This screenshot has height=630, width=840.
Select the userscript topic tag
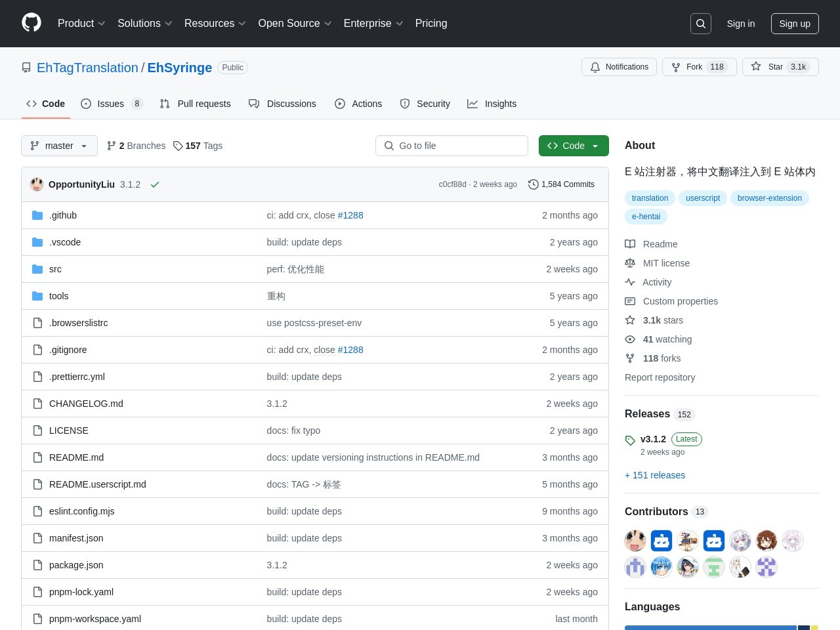point(703,198)
